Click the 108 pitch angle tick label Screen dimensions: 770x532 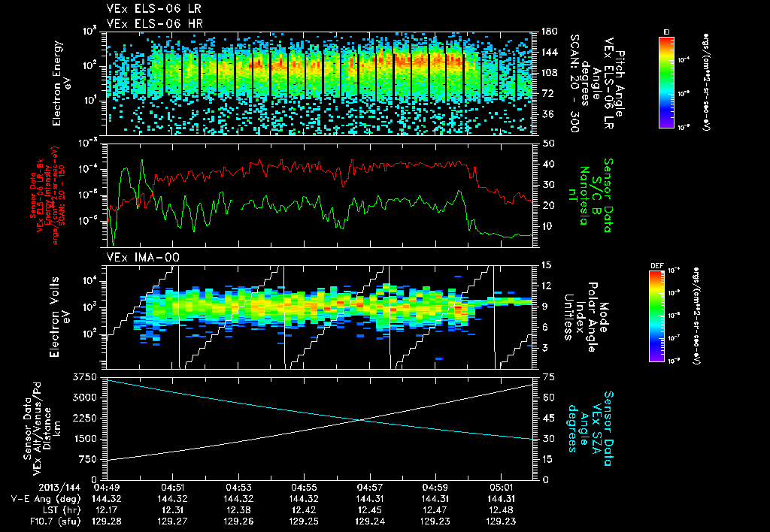point(549,73)
